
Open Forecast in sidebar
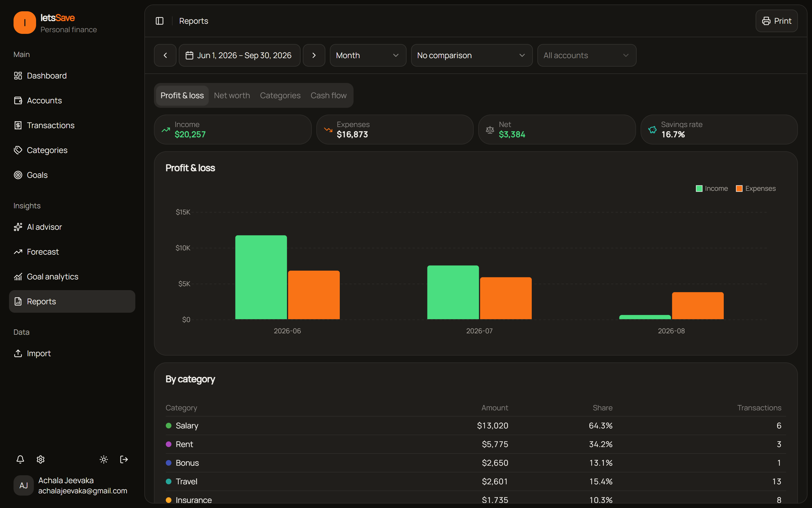pos(72,252)
